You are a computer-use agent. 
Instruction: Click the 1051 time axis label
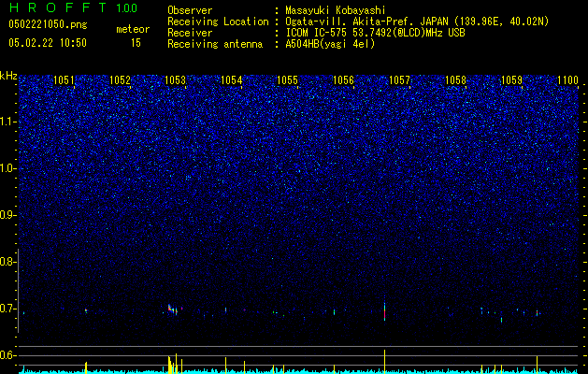click(x=65, y=79)
